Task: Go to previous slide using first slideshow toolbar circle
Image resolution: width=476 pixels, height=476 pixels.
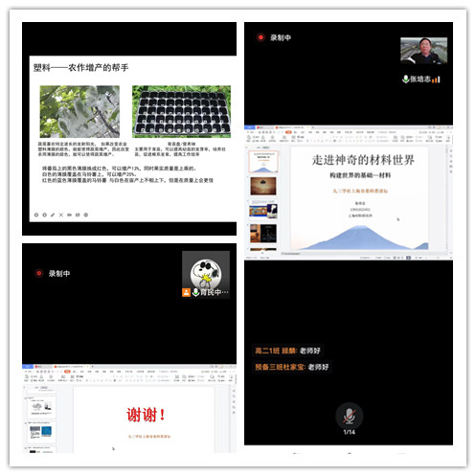Action: point(36,215)
